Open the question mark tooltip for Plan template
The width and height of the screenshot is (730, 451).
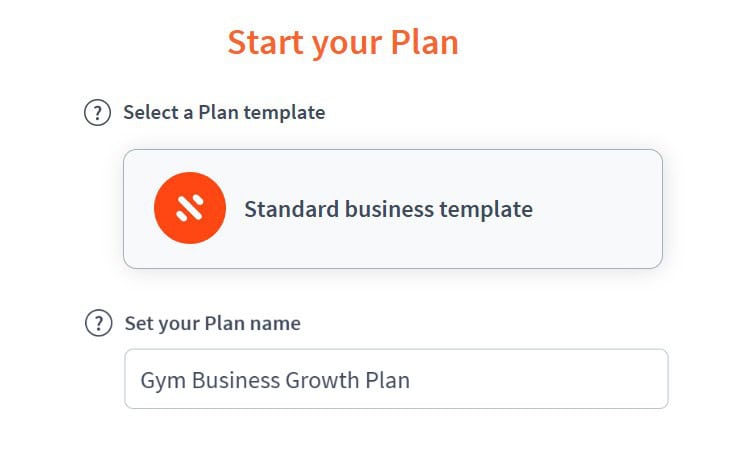pyautogui.click(x=97, y=113)
